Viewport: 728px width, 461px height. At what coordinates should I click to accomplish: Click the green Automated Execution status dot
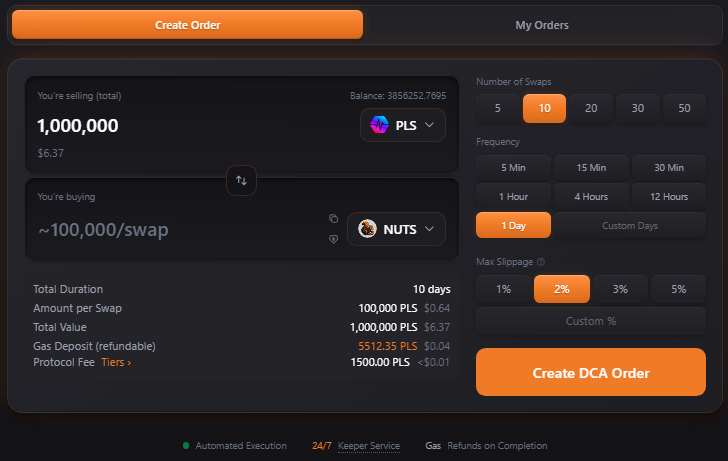pos(186,446)
